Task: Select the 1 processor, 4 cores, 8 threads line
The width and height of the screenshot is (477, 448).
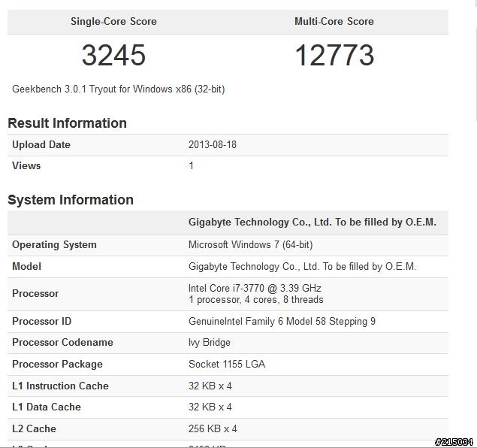Action: tap(255, 299)
